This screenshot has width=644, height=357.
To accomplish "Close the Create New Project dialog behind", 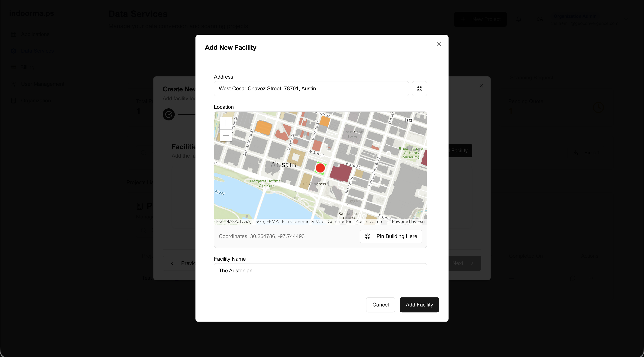I will pyautogui.click(x=481, y=86).
